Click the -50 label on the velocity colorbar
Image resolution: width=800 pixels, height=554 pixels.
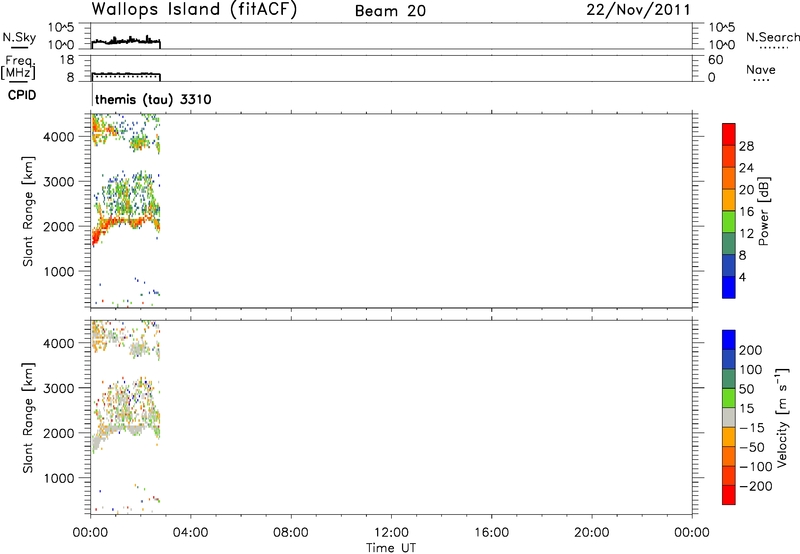pos(752,447)
